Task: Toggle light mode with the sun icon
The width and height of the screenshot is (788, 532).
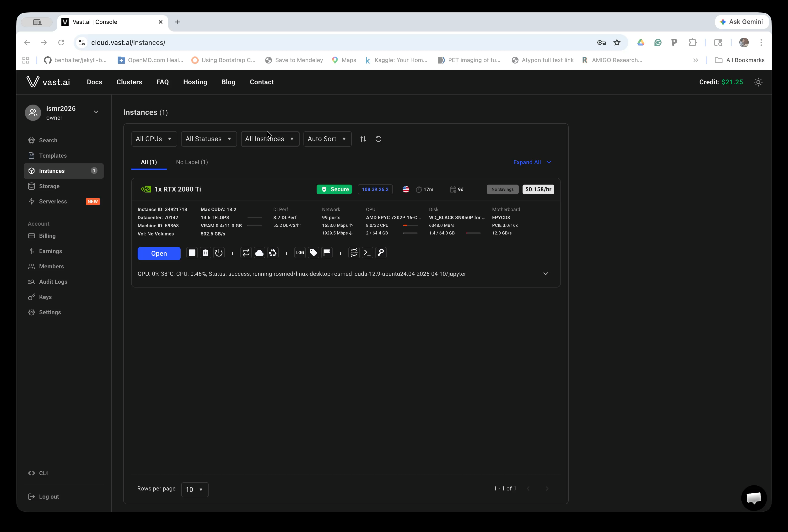Action: point(759,82)
